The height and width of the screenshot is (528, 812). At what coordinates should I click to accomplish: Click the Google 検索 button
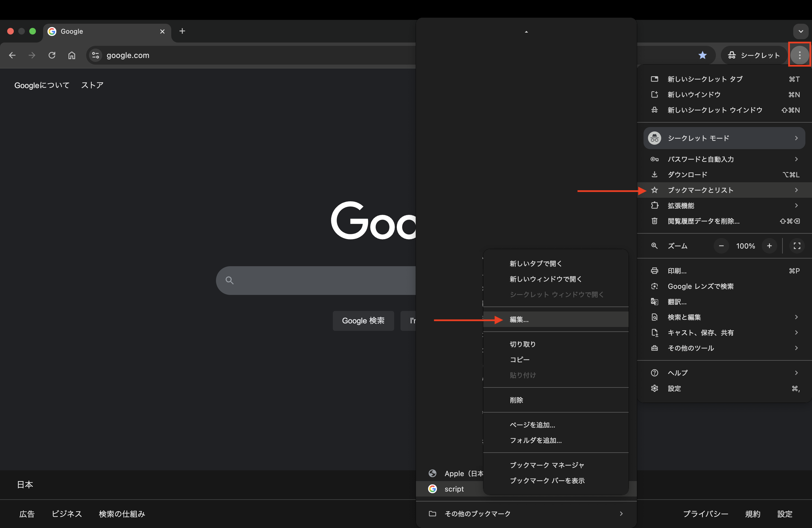tap(363, 321)
